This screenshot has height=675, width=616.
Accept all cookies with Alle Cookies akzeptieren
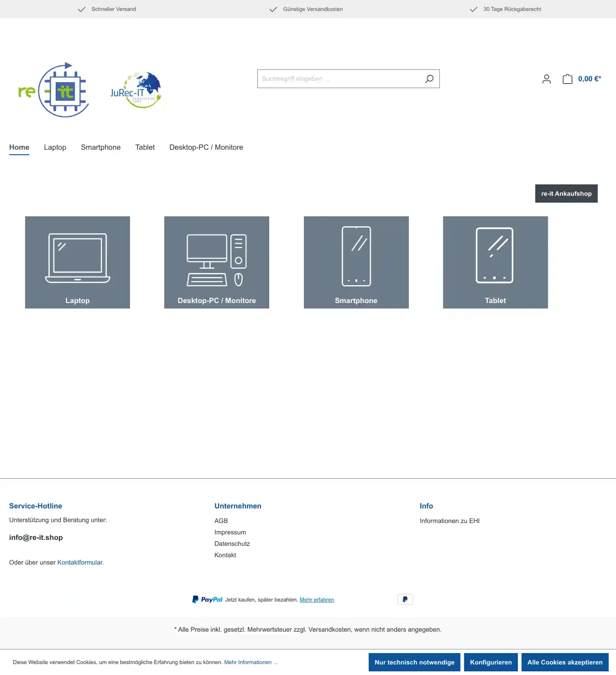pos(565,662)
